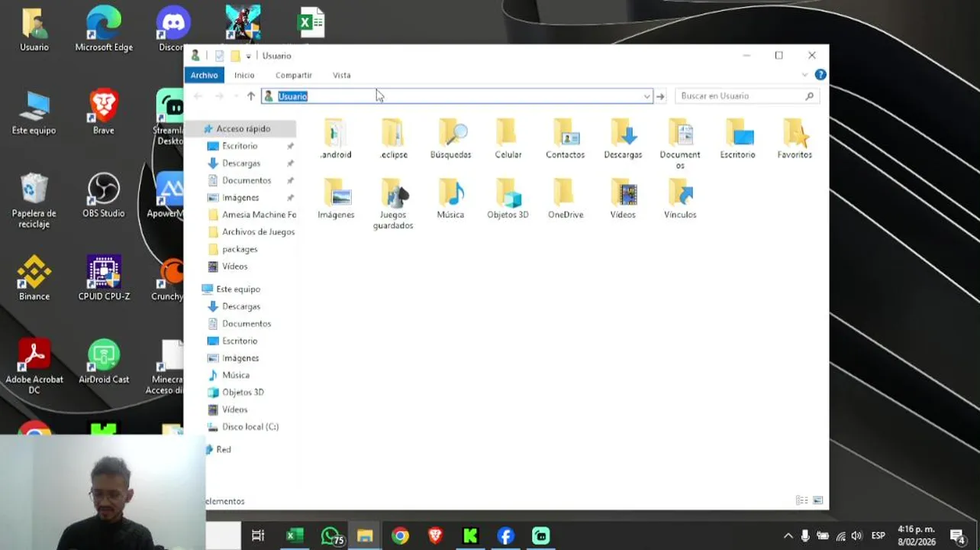Screen dimensions: 980x550
Task: Open the volume control in system tray
Action: tap(856, 536)
